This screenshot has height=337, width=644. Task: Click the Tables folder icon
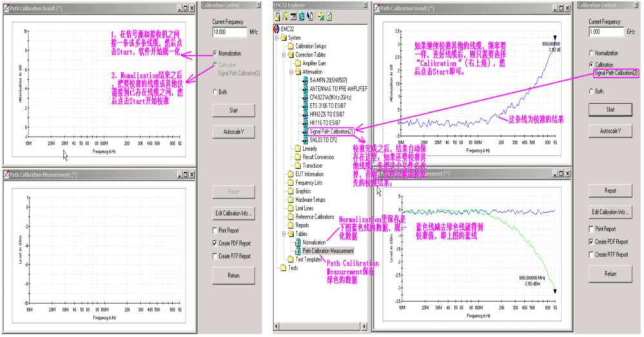tap(291, 234)
